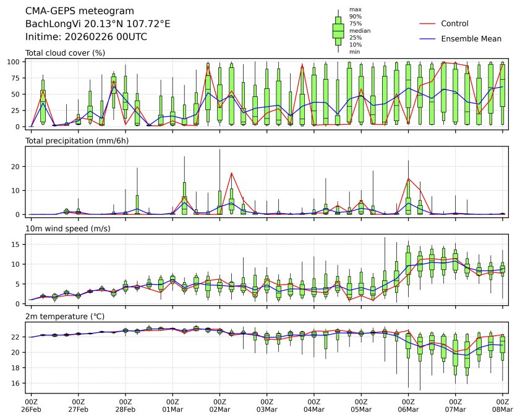Click the control precipitation peak at 06Mar
520x420 pixels.
pyautogui.click(x=408, y=178)
